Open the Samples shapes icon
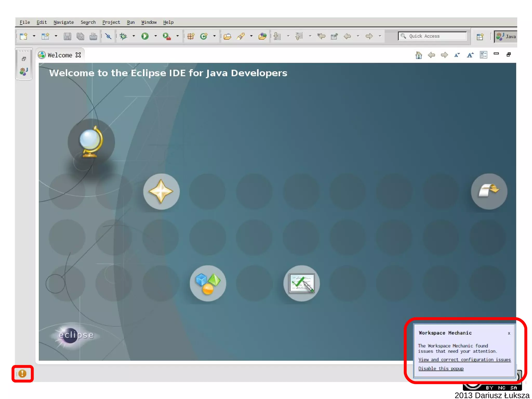532x399 pixels. coord(208,283)
